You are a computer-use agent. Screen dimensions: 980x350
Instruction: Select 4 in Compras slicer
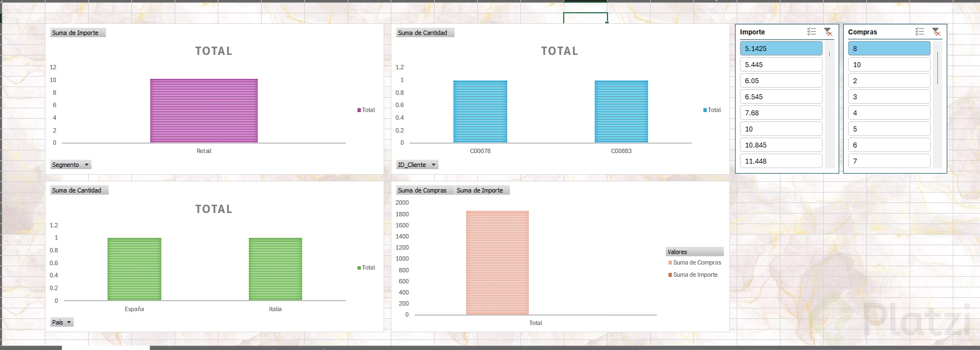[x=889, y=113]
